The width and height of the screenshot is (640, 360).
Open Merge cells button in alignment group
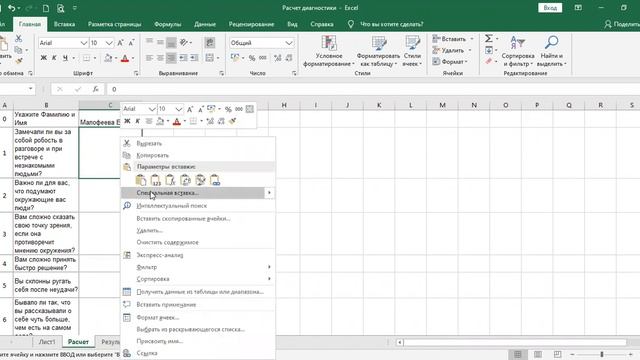click(x=209, y=58)
